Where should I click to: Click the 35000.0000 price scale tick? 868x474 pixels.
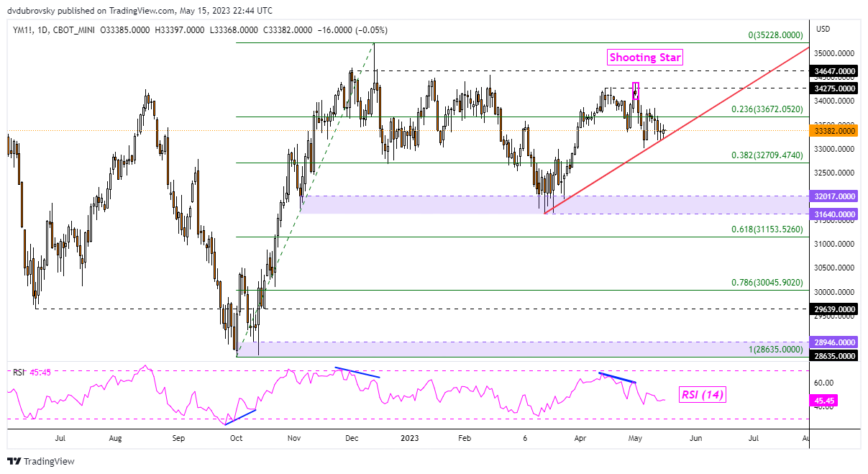(x=835, y=54)
